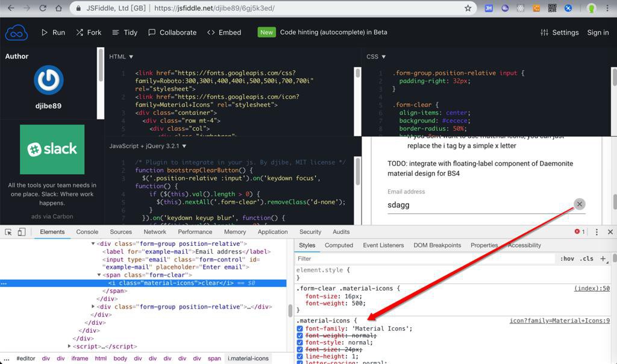Switch to the Performance tab
This screenshot has width=617, height=364.
[195, 232]
